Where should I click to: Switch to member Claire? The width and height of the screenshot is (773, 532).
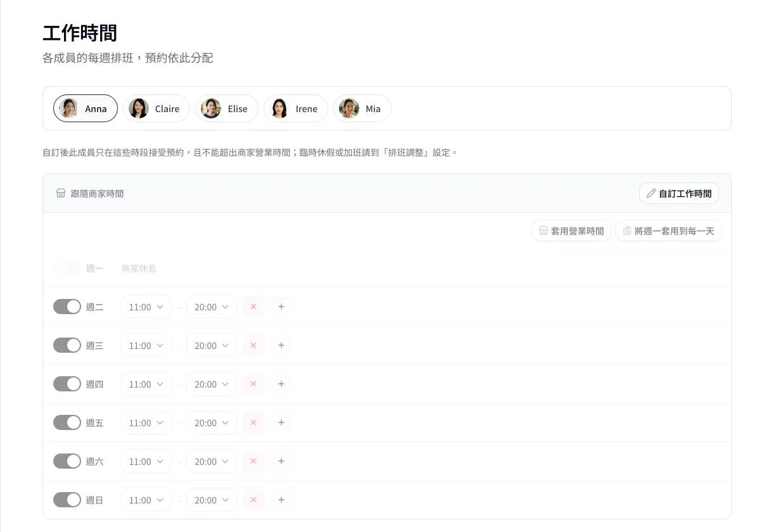157,108
